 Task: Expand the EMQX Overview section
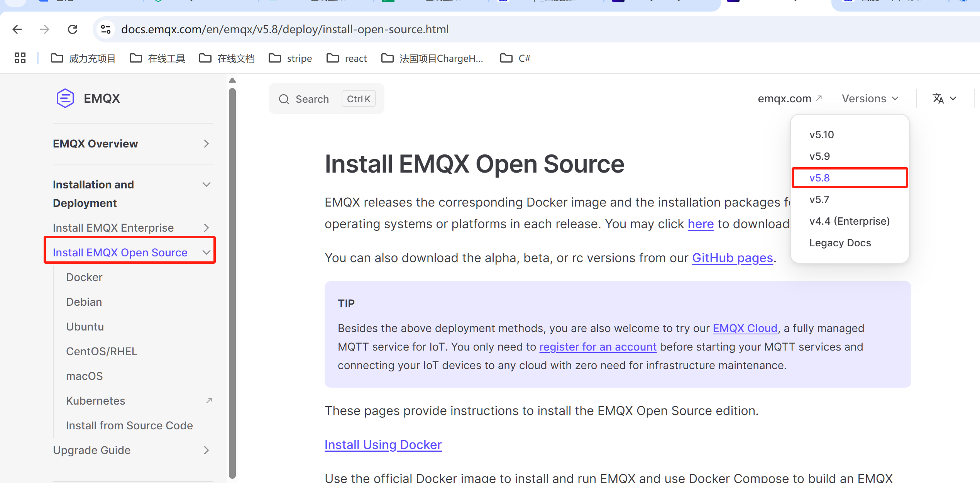pos(206,144)
